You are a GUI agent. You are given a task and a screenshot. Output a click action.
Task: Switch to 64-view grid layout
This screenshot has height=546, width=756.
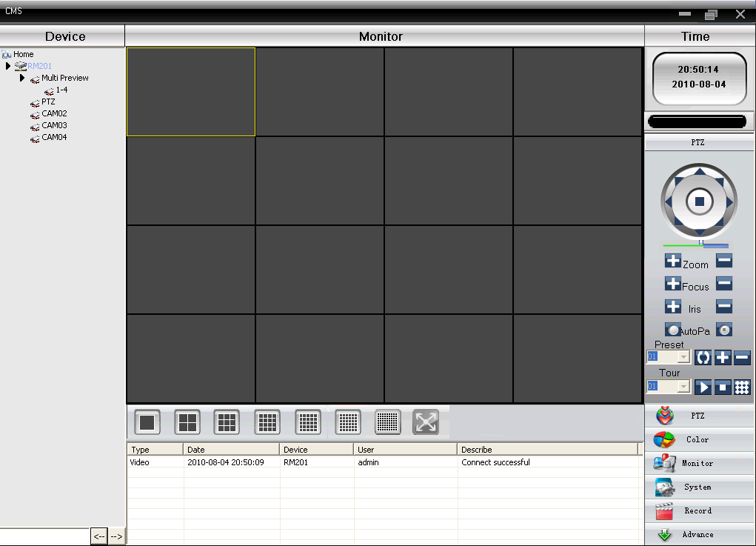pyautogui.click(x=387, y=422)
